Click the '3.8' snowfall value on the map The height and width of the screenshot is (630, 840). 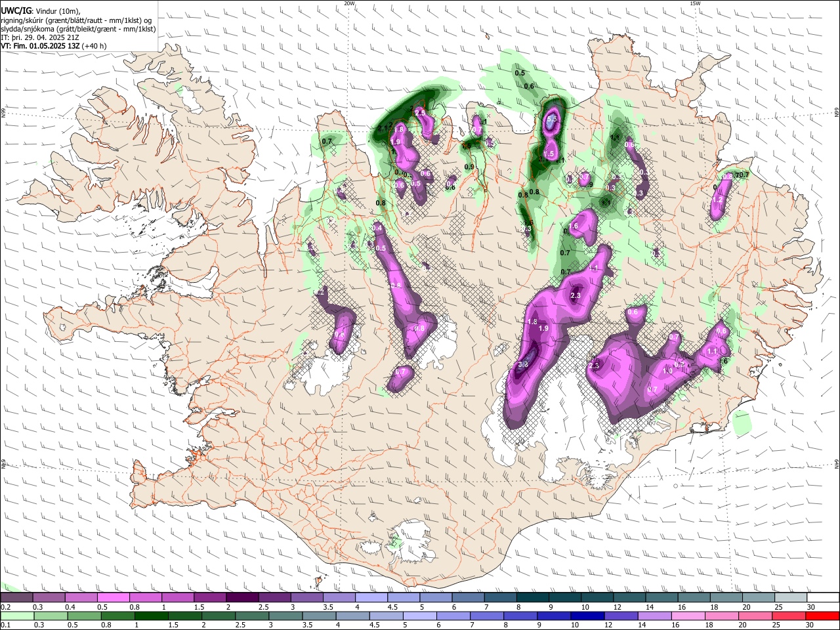coord(523,365)
